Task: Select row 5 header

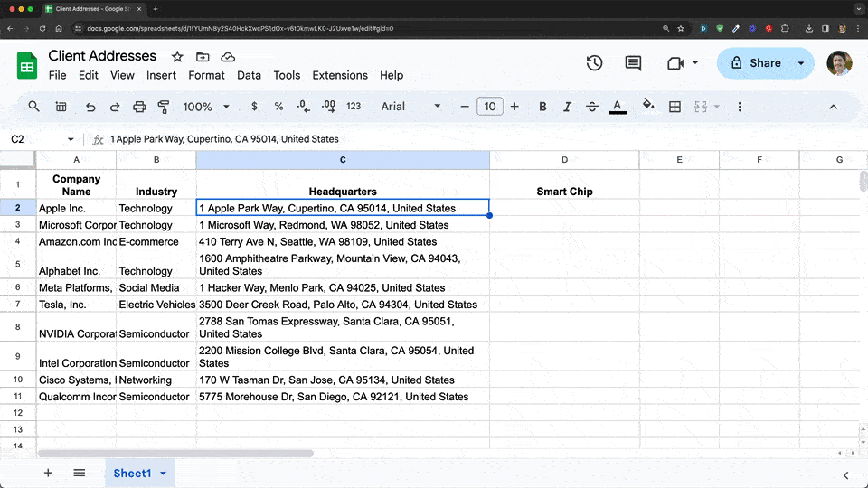Action: coord(18,265)
